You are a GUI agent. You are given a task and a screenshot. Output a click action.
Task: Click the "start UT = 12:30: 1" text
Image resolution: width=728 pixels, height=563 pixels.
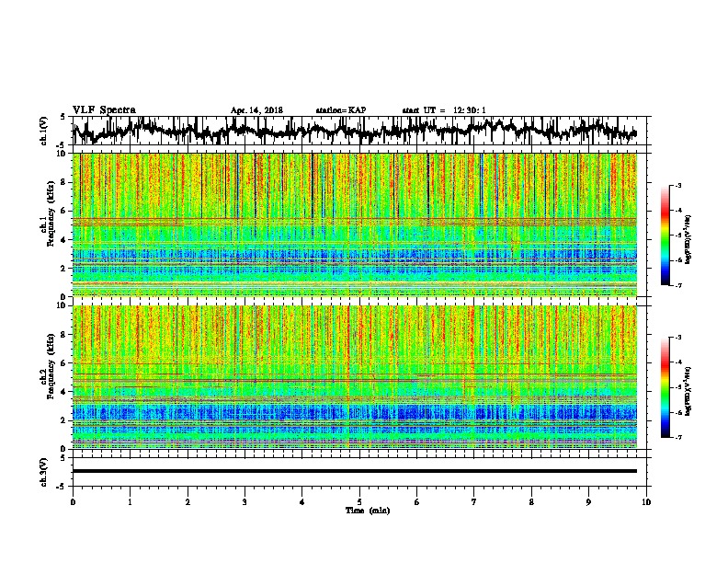click(444, 110)
